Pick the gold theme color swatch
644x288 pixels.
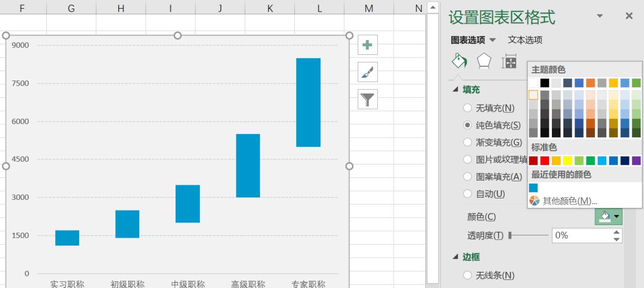(x=613, y=83)
